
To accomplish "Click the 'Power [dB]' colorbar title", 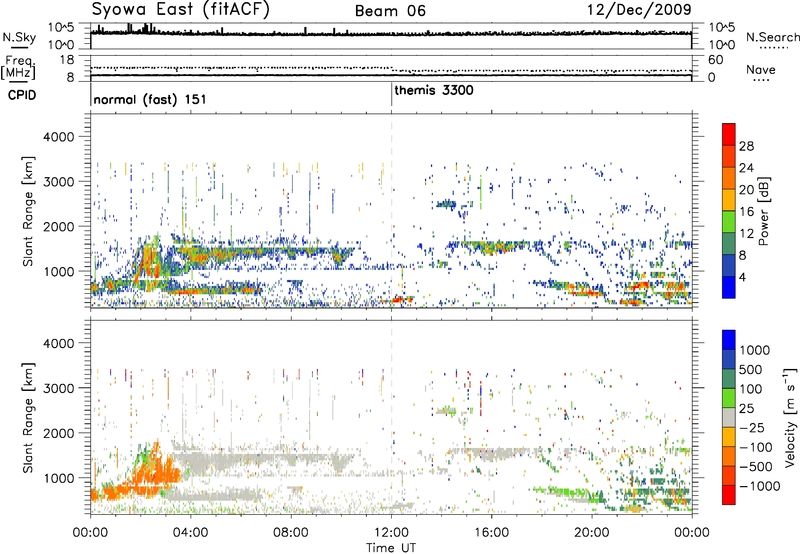I will pos(763,211).
